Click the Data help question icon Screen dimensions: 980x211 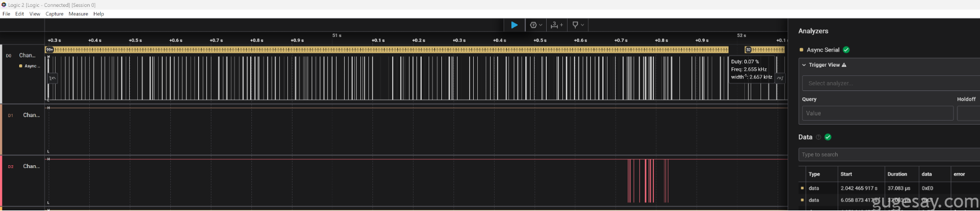click(x=818, y=137)
